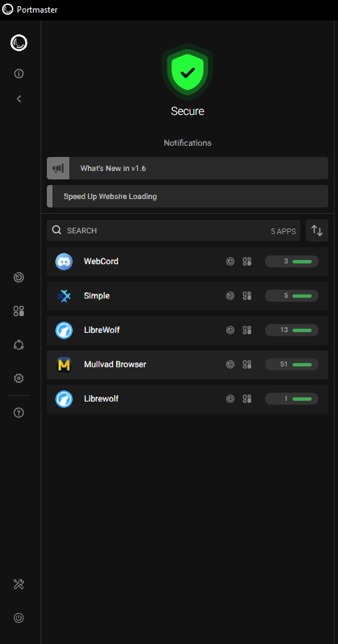Image resolution: width=338 pixels, height=644 pixels.
Task: Expand the What's New in v1.6 notification
Action: [188, 168]
